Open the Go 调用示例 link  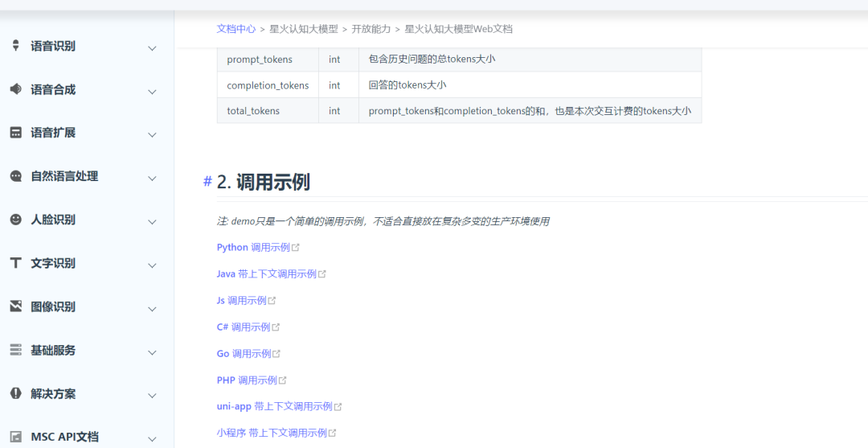click(x=244, y=354)
